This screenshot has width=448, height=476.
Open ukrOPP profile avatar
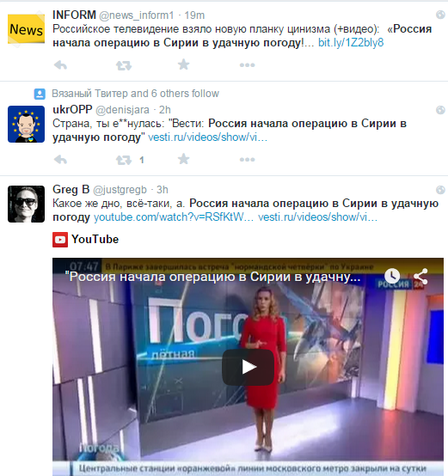[x=26, y=125]
